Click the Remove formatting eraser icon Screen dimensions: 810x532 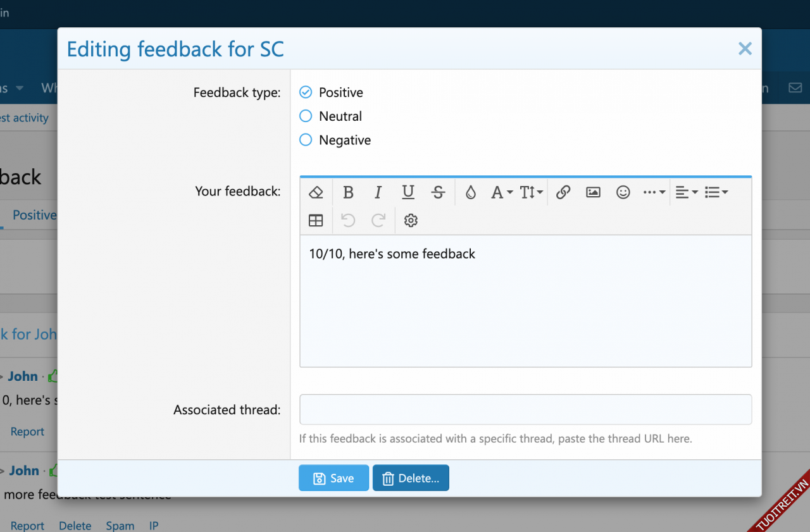pos(316,192)
